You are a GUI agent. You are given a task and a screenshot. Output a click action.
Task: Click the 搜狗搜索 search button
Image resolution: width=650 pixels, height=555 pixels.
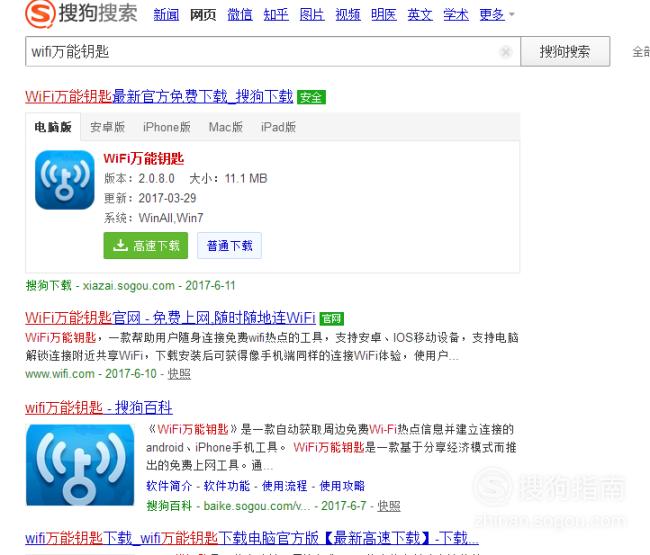click(565, 52)
